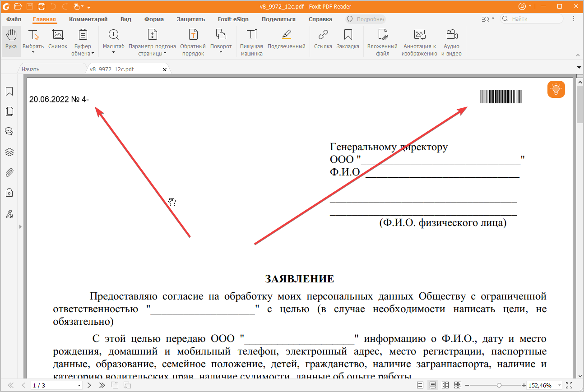Show the Attachments paperclip side panel
The width and height of the screenshot is (584, 392).
(9, 172)
